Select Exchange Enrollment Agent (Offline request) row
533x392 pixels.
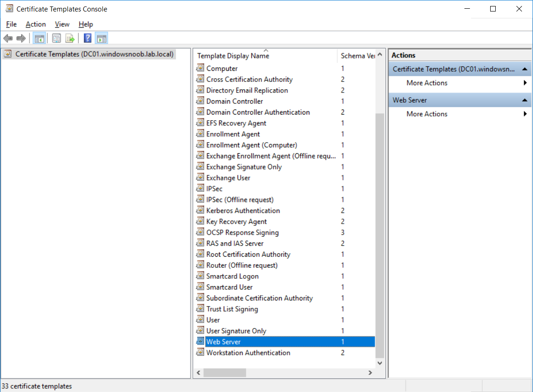[x=285, y=156]
